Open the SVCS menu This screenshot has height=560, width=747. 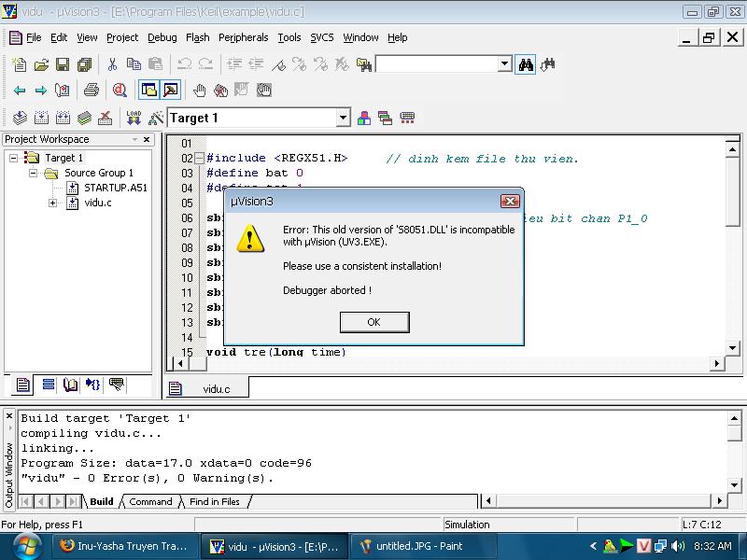pos(322,37)
